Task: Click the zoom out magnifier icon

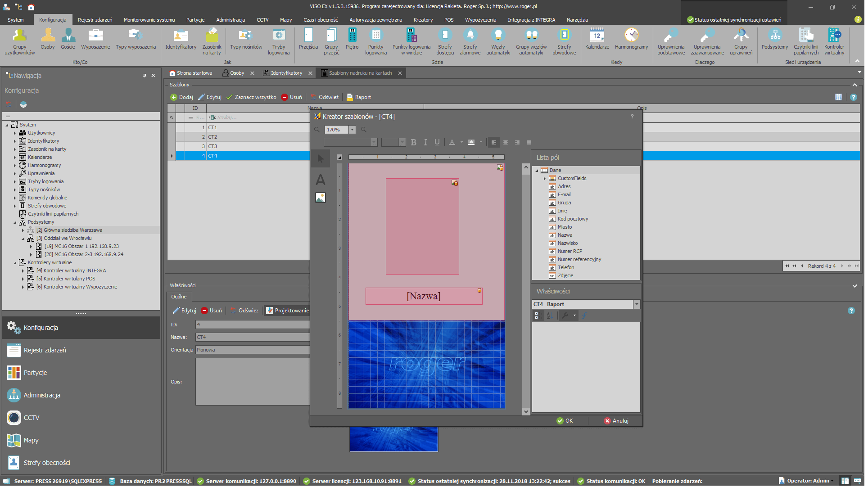Action: click(x=318, y=130)
